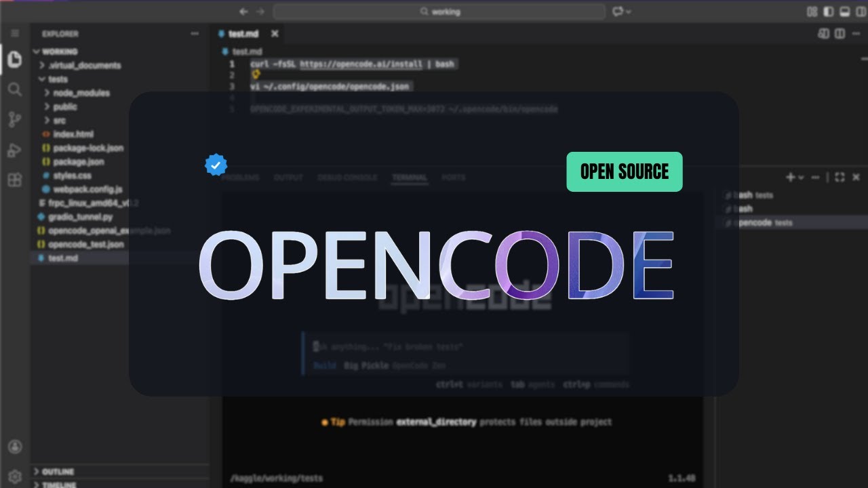This screenshot has width=868, height=488.
Task: Open the hamburger application menu
Action: tap(15, 33)
